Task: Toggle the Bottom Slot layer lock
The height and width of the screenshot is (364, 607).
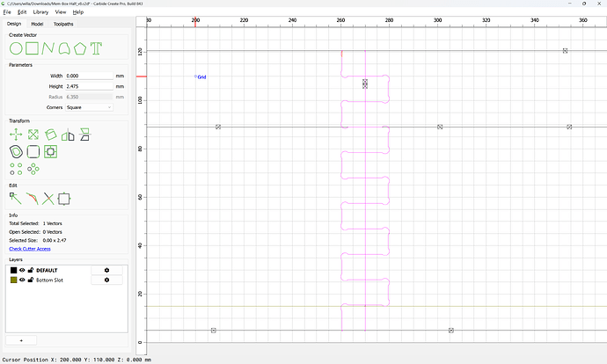Action: tap(31, 280)
